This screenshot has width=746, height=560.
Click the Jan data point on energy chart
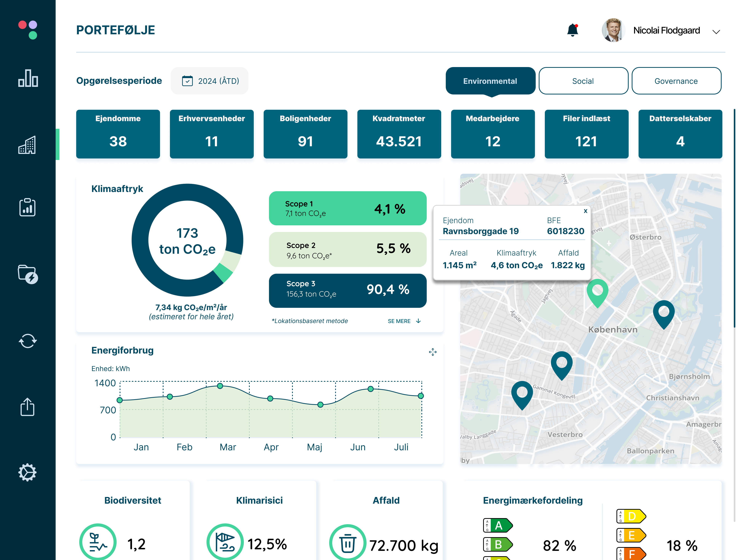pyautogui.click(x=120, y=400)
